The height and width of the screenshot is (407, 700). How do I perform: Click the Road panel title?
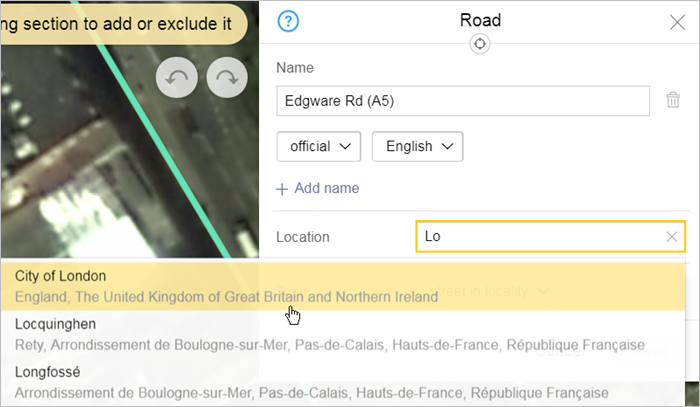tap(480, 20)
